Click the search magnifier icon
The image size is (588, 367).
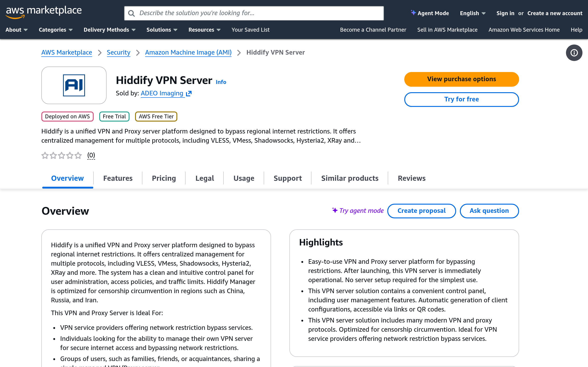pyautogui.click(x=131, y=13)
